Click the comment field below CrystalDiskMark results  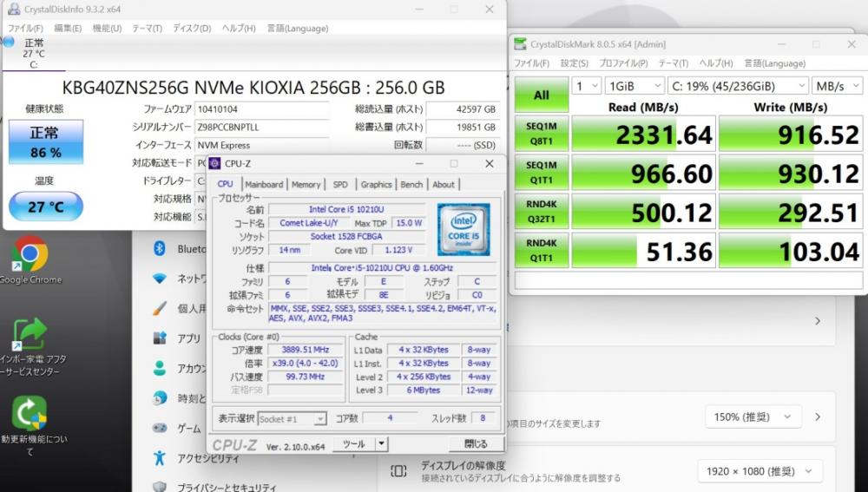click(x=688, y=280)
